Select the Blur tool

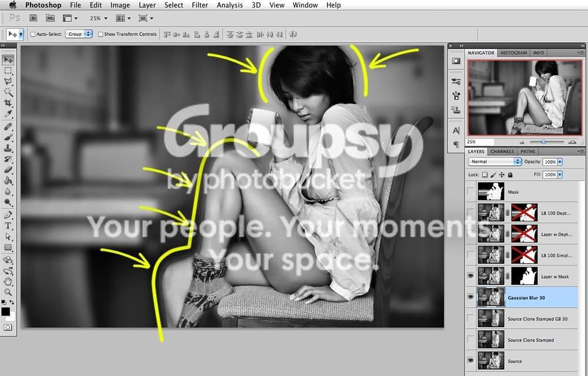(8, 192)
